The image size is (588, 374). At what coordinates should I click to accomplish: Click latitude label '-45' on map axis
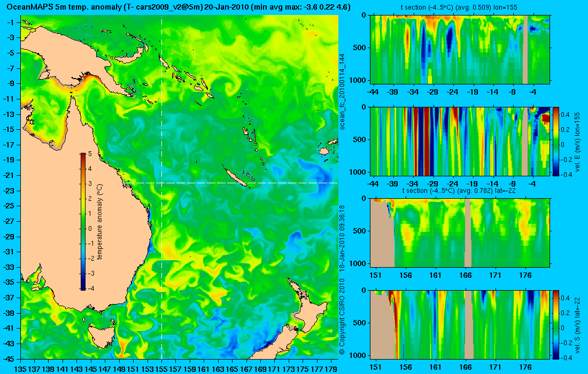coord(9,359)
